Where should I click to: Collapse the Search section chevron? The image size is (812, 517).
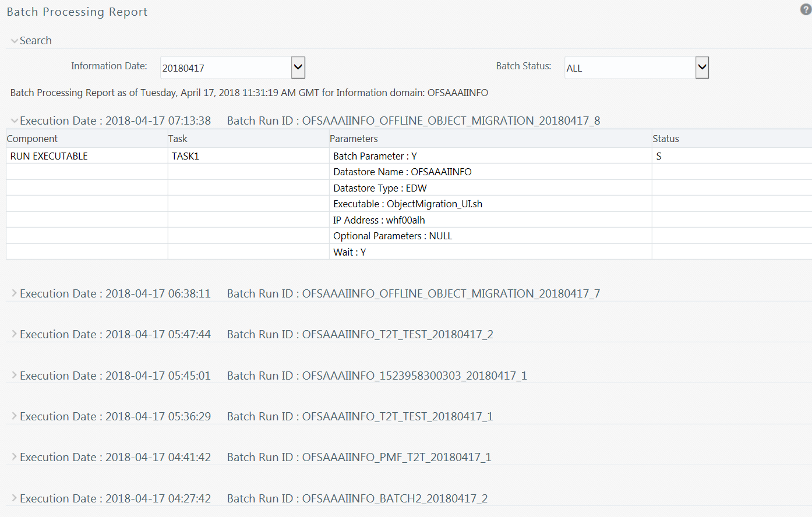coord(14,40)
